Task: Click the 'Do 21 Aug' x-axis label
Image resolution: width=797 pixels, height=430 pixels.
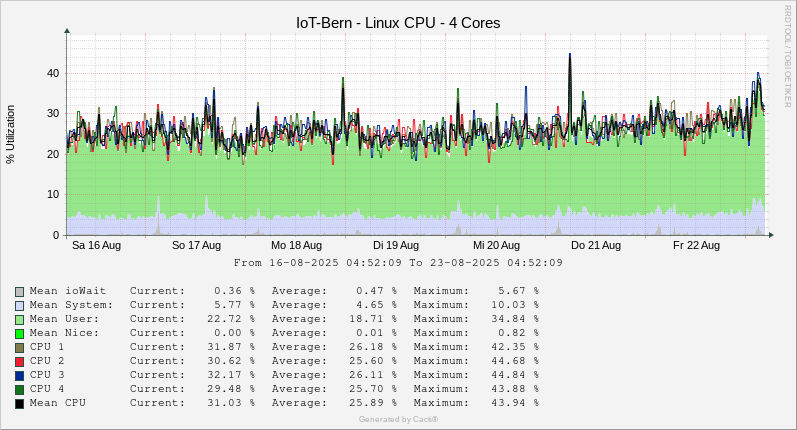Action: (596, 245)
